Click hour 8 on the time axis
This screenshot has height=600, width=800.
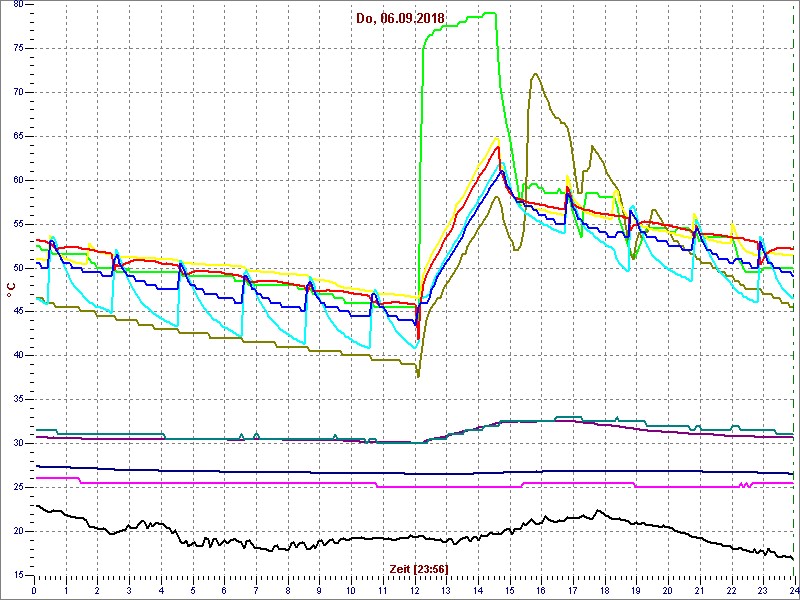click(x=287, y=590)
